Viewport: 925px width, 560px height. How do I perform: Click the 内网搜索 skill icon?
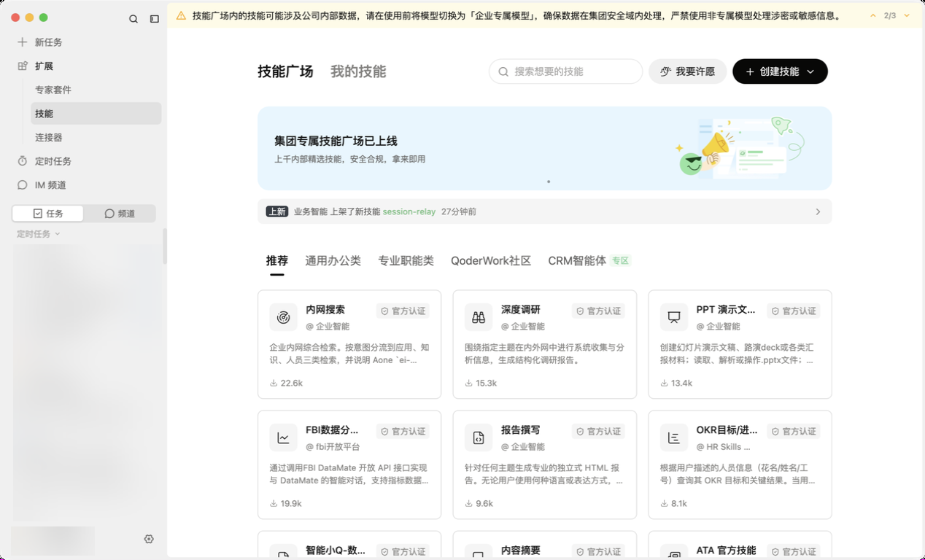point(283,317)
